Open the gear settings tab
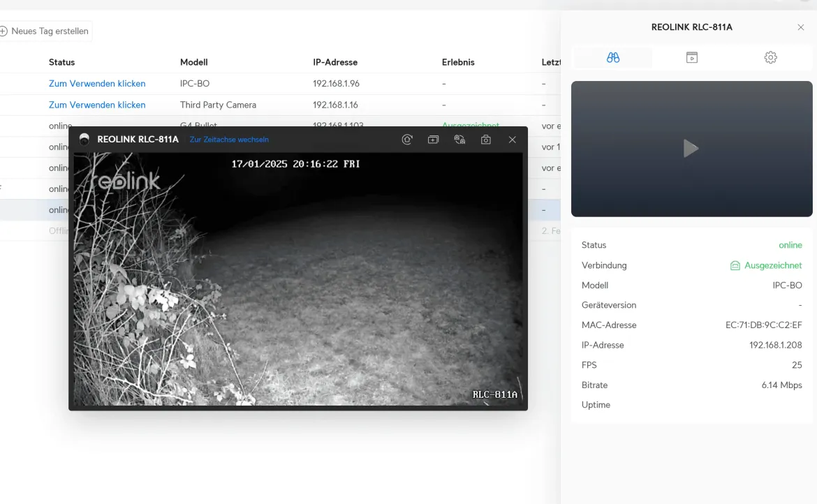The height and width of the screenshot is (504, 817). [x=771, y=57]
